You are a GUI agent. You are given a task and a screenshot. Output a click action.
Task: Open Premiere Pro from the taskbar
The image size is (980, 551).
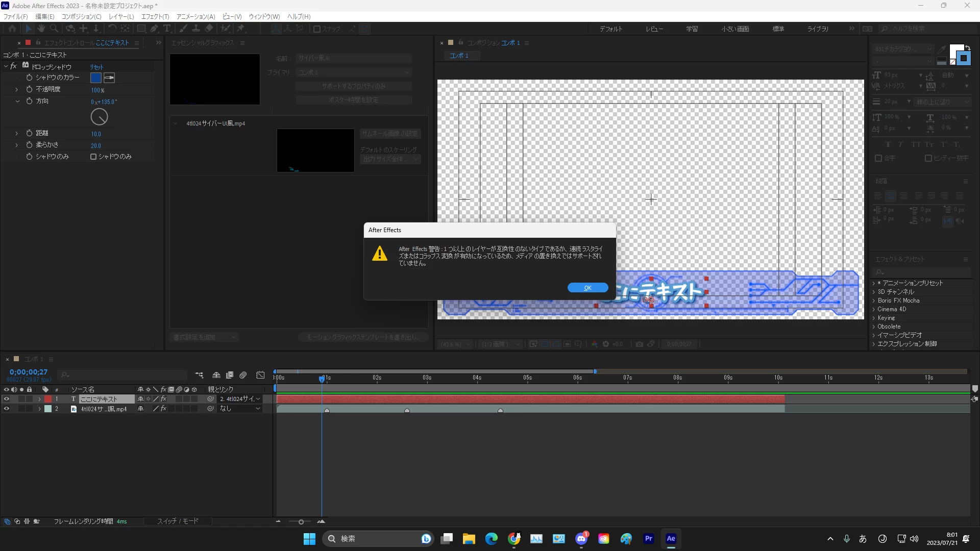coord(648,539)
